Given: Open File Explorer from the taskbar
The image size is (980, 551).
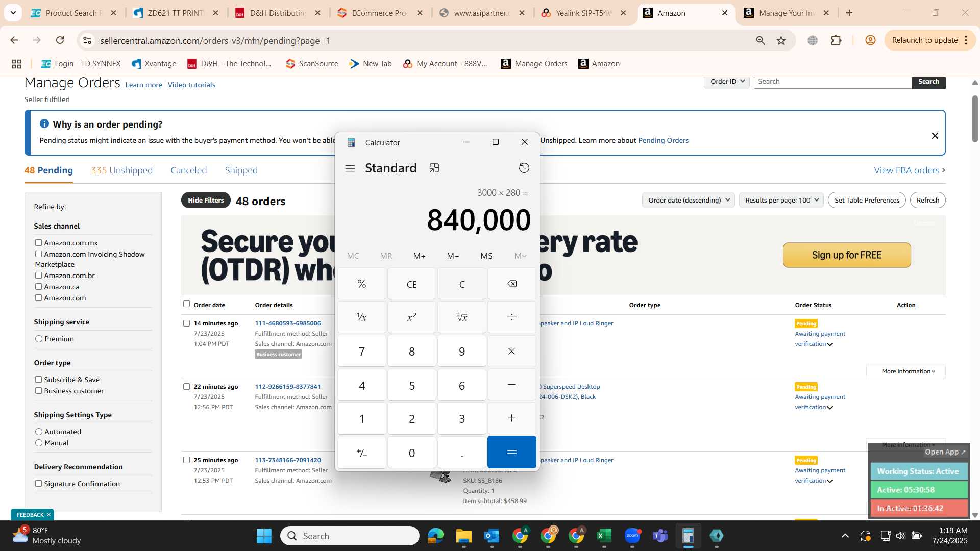Looking at the screenshot, I should [464, 536].
